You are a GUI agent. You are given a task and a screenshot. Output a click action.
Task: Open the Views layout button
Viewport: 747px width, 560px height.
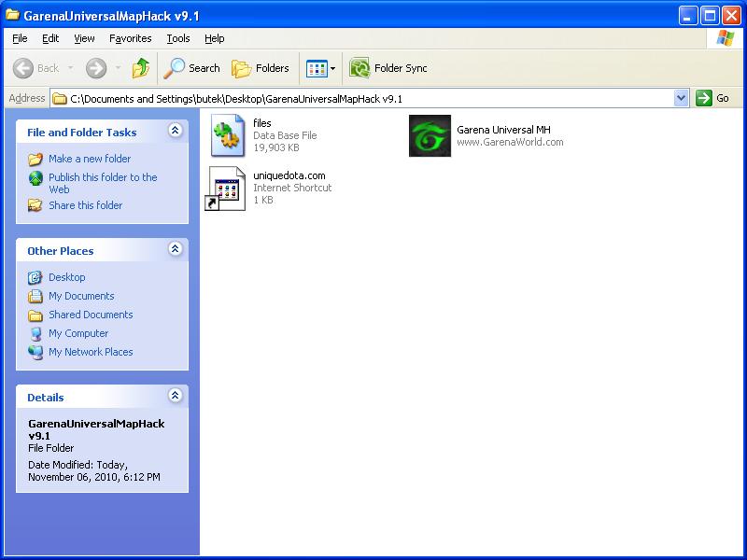[317, 68]
